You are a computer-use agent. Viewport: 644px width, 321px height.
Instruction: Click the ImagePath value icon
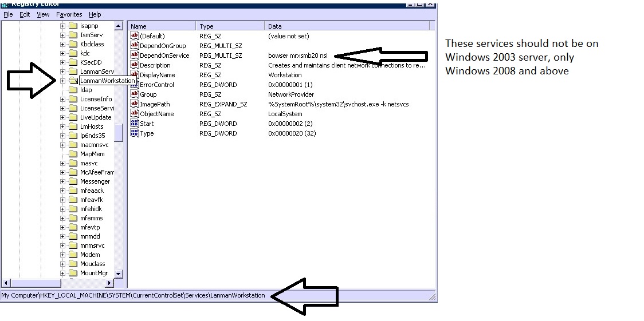point(135,104)
